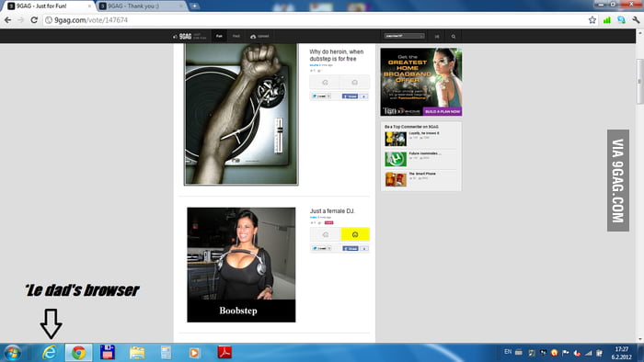Open the first top commenter post thumbnail
The width and height of the screenshot is (644, 362).
click(396, 139)
